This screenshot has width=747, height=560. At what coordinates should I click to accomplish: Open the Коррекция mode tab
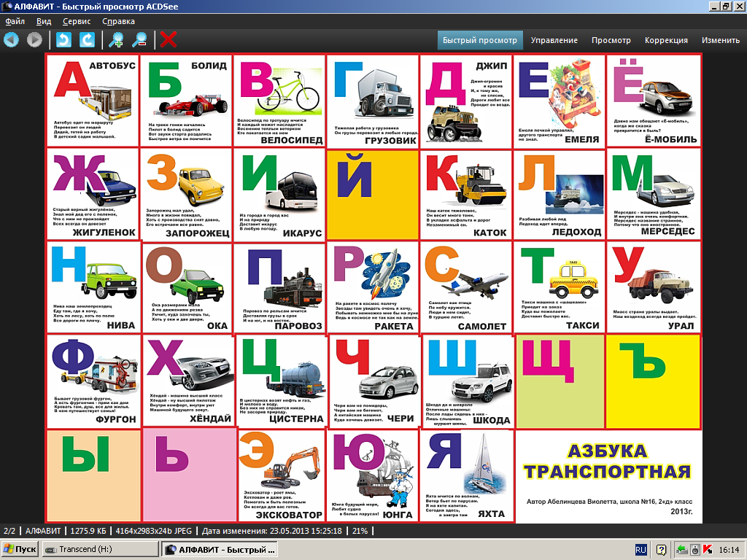pyautogui.click(x=666, y=40)
